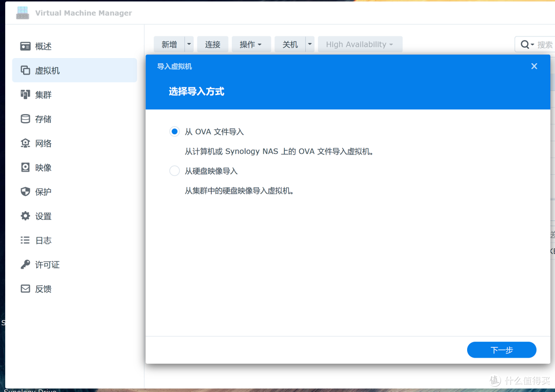Open the 反馈 envelope icon
The width and height of the screenshot is (555, 392).
[25, 289]
